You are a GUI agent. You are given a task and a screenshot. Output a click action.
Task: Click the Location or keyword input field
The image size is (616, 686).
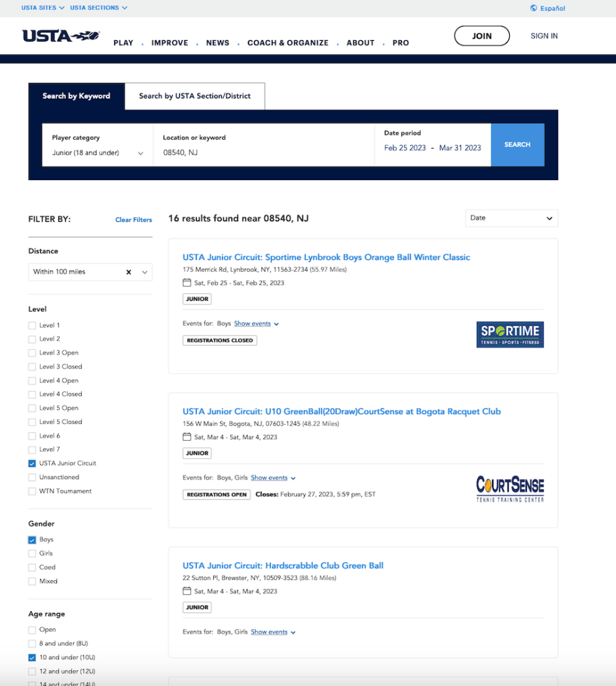click(x=263, y=153)
